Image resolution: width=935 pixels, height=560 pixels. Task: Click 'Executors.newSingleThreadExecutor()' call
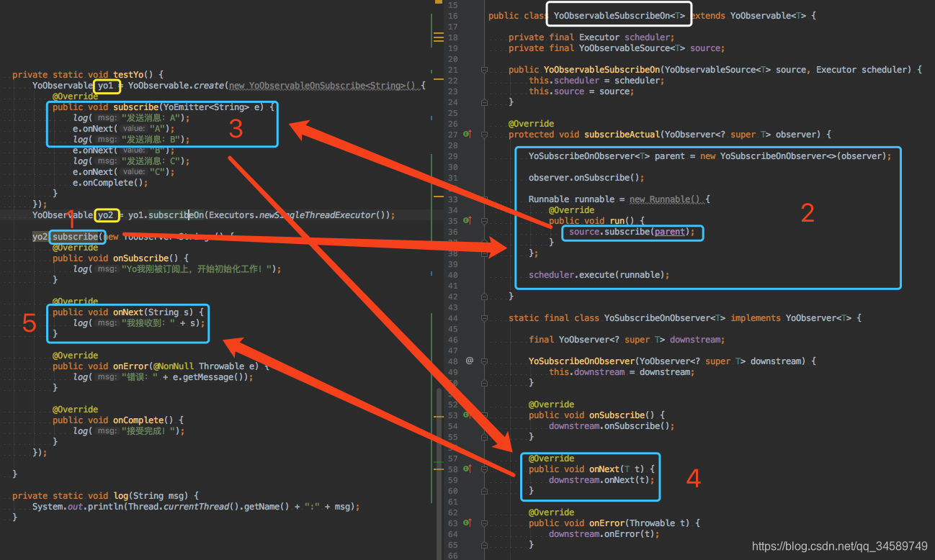(297, 215)
